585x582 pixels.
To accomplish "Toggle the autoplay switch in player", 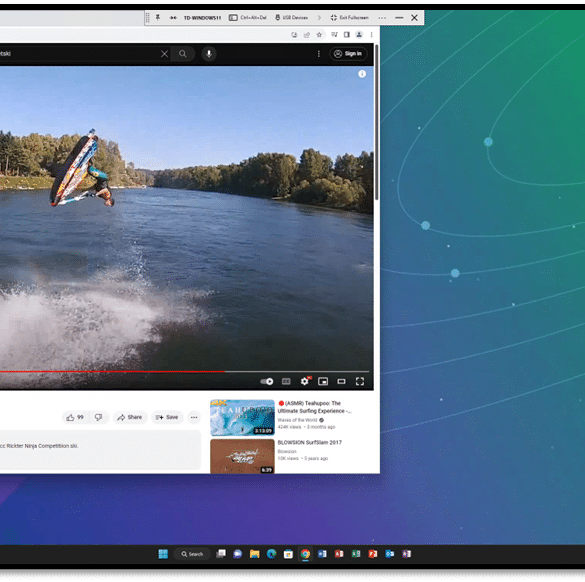I will [x=267, y=381].
